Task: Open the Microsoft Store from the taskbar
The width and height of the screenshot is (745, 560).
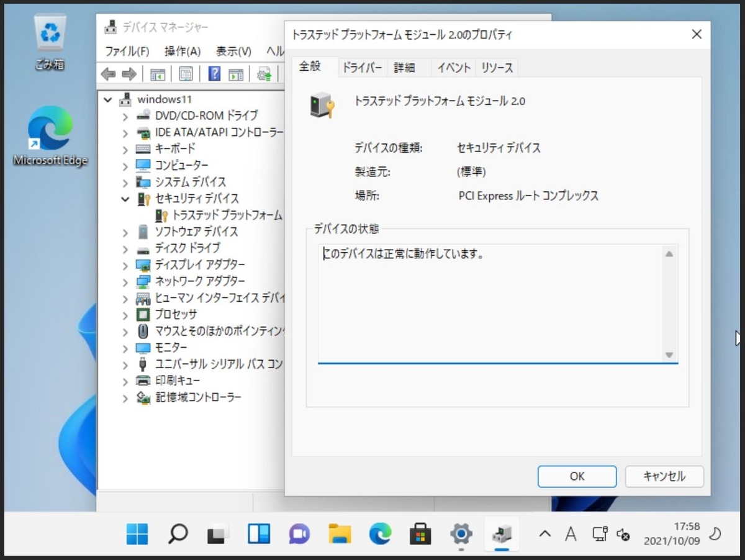Action: 420,533
